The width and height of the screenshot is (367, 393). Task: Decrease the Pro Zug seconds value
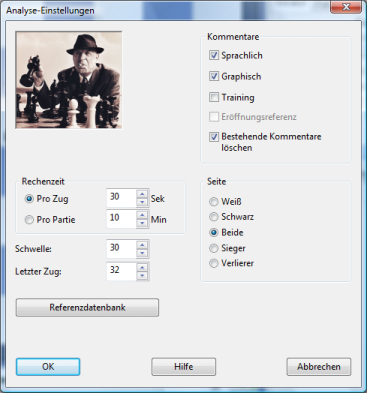point(142,202)
